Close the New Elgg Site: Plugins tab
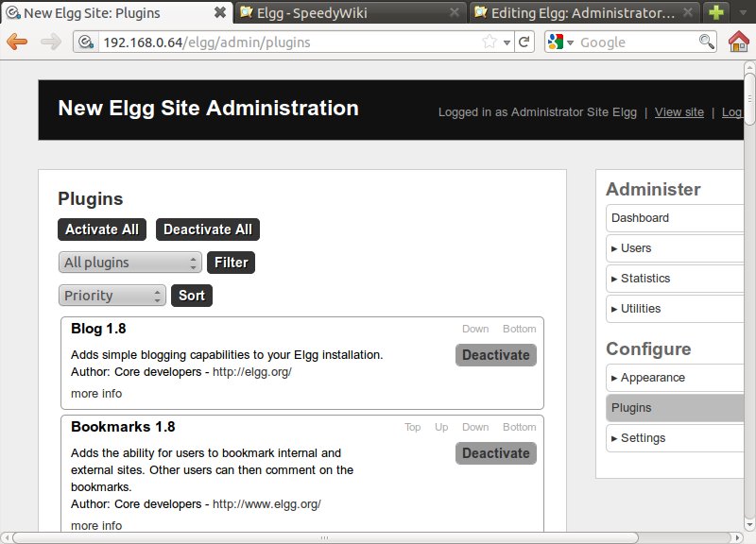This screenshot has height=544, width=756. click(x=219, y=13)
